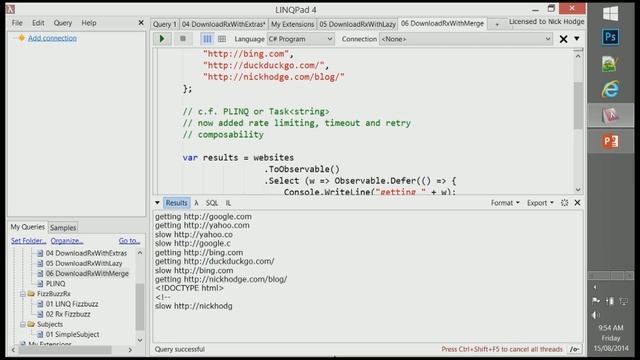
Task: Open the Query menu
Action: (63, 23)
